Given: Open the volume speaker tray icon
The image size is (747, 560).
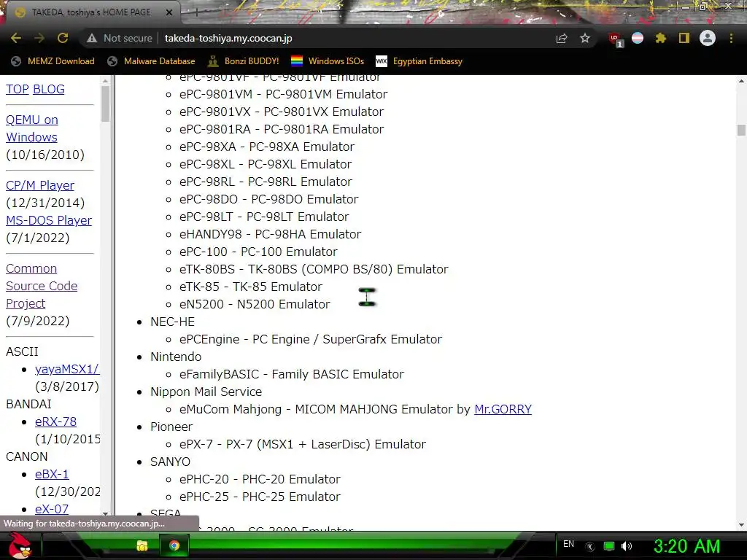Looking at the screenshot, I should 627,546.
